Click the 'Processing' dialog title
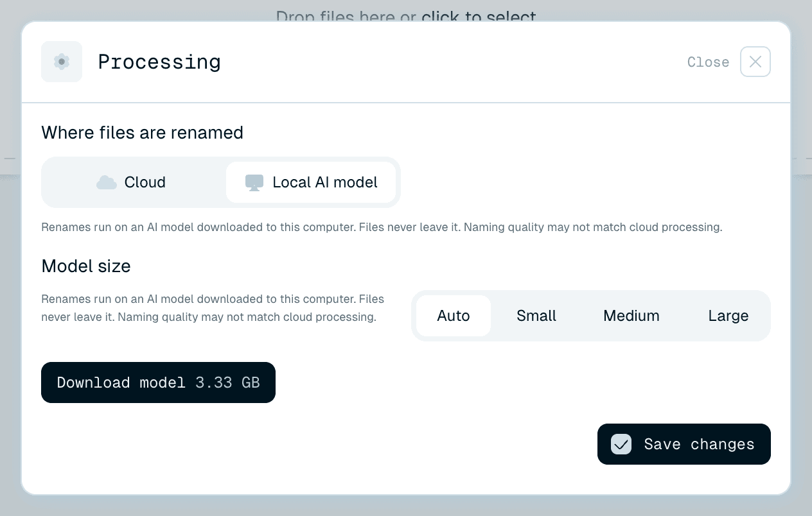This screenshot has height=516, width=812. coord(159,62)
